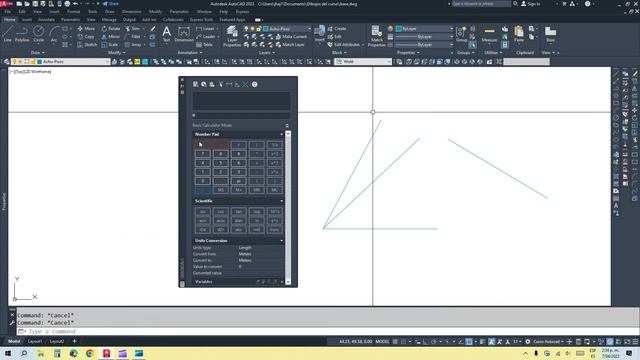This screenshot has height=360, width=640.
Task: Open the Dimension menu
Action: [x=131, y=12]
